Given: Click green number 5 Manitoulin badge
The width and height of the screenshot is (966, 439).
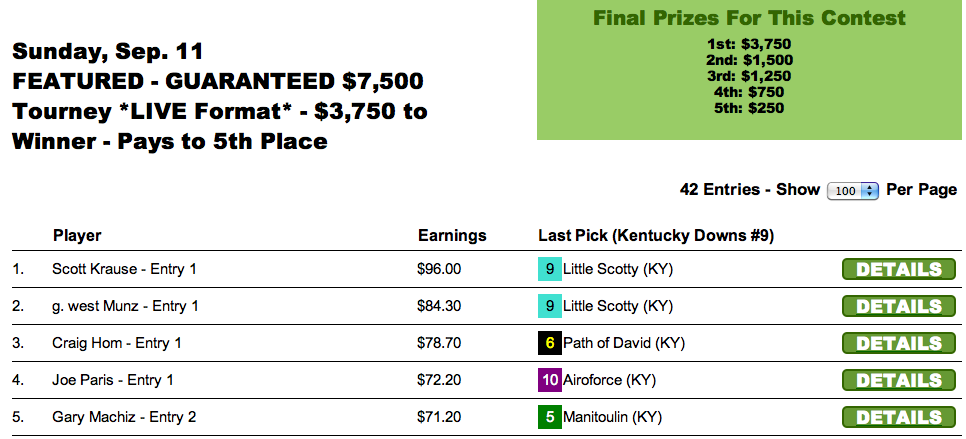Looking at the screenshot, I should coord(549,417).
